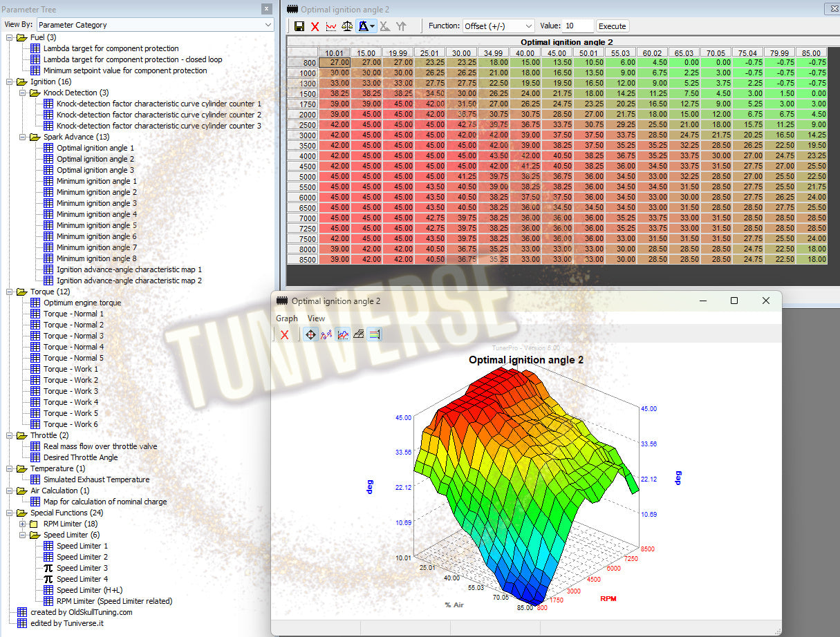Click the table icon beside created by OldSkullTuning.com

[x=22, y=612]
